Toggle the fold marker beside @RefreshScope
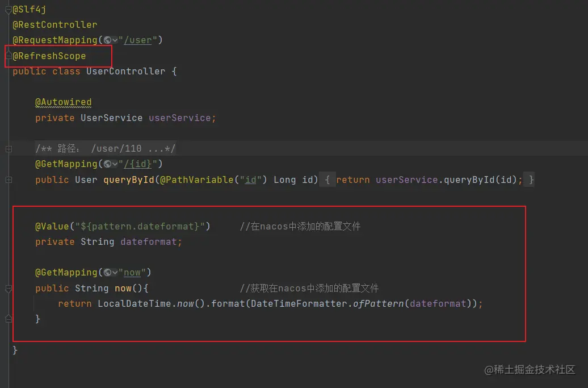The image size is (588, 388). click(9, 56)
